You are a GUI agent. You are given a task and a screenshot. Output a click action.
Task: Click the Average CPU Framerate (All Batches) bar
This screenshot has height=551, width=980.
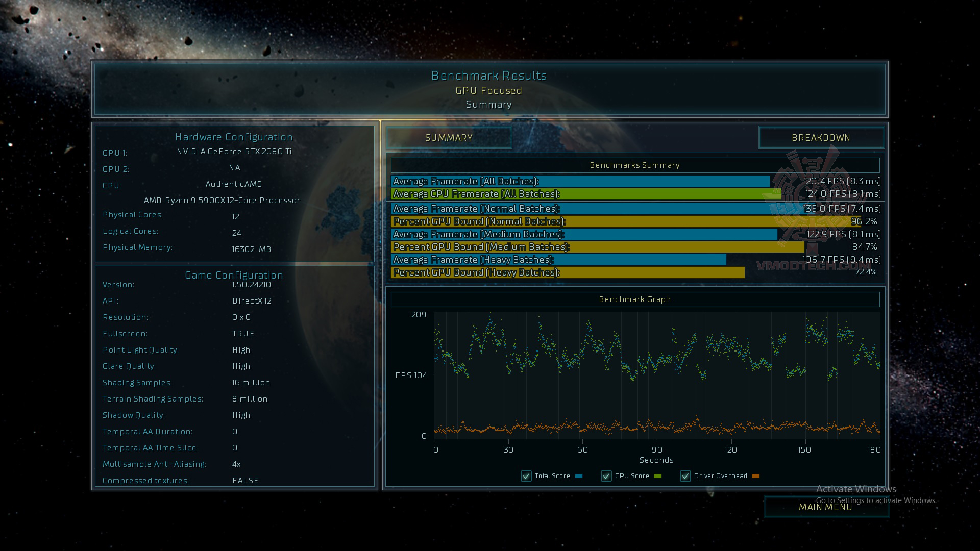pos(585,194)
